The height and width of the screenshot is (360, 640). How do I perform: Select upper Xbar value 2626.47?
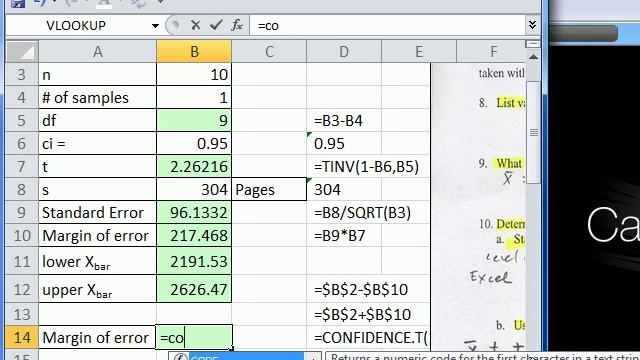click(194, 289)
